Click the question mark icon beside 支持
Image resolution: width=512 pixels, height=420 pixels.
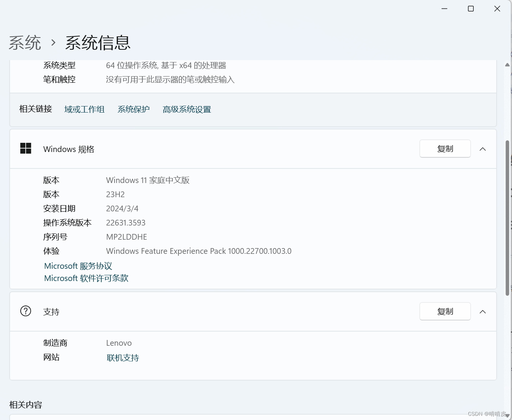(26, 311)
